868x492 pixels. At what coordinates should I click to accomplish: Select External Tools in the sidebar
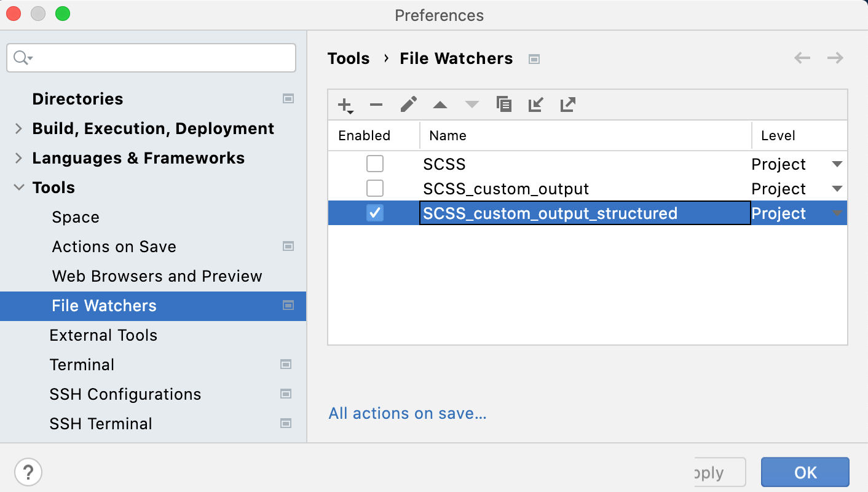(x=103, y=335)
